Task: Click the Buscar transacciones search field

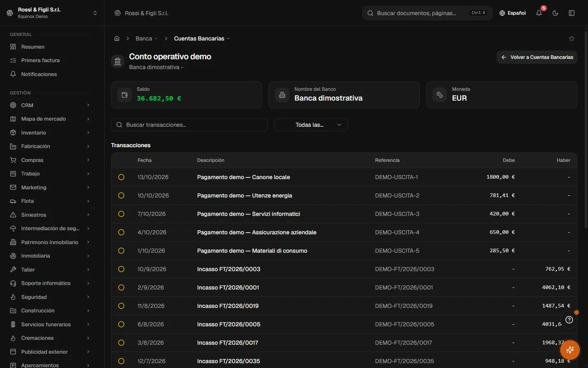Action: tap(189, 125)
